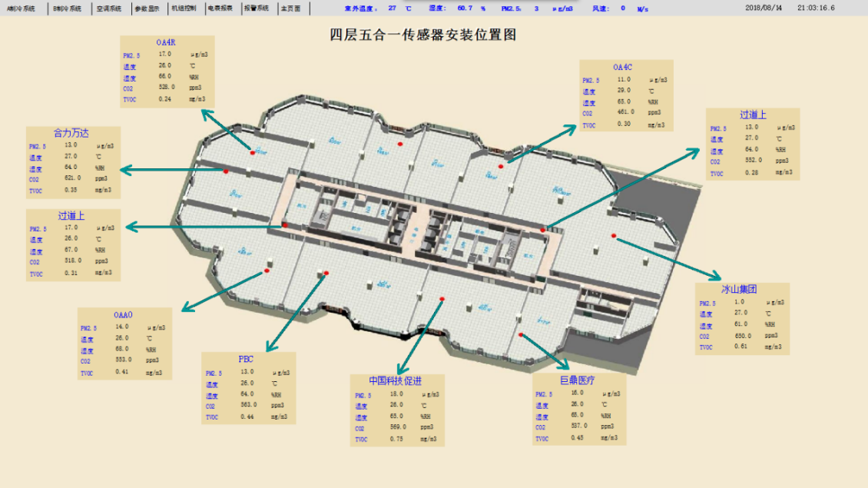Select the OAA0 red sensor dot
Image resolution: width=868 pixels, height=488 pixels.
point(267,271)
